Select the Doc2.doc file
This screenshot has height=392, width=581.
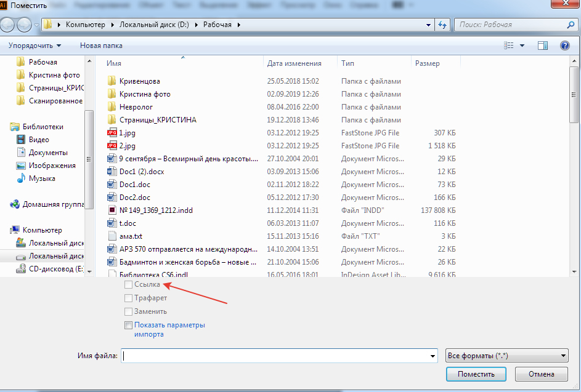coord(134,198)
